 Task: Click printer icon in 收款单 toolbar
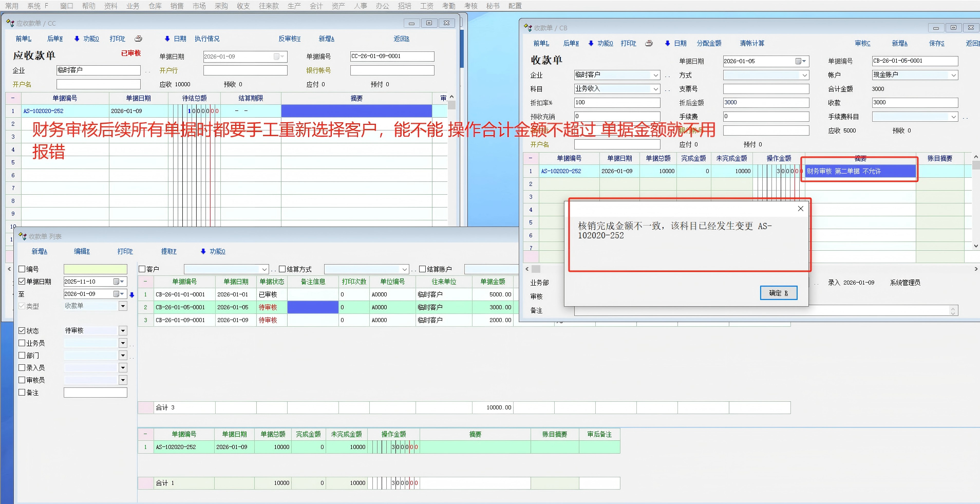pos(649,44)
